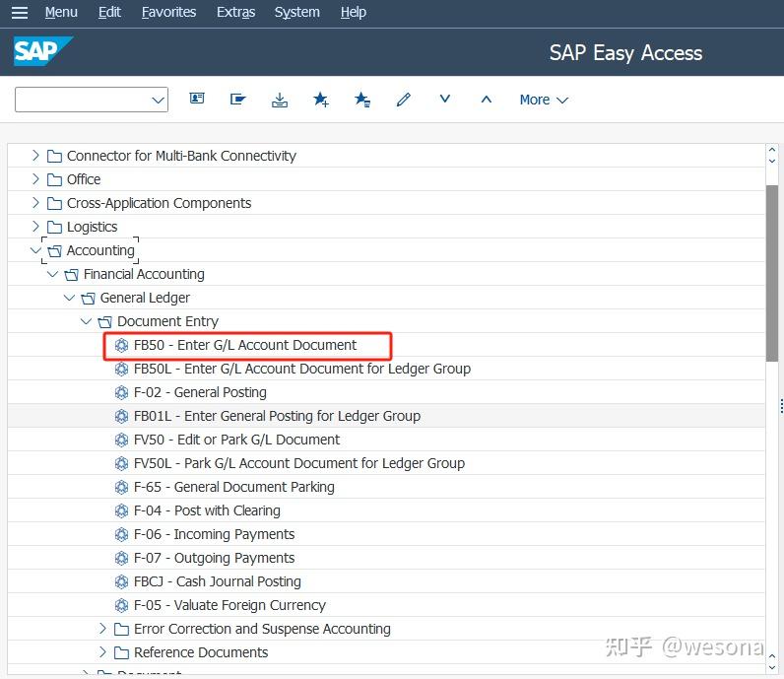Expand the Office folder node
This screenshot has height=679, width=784.
point(35,178)
